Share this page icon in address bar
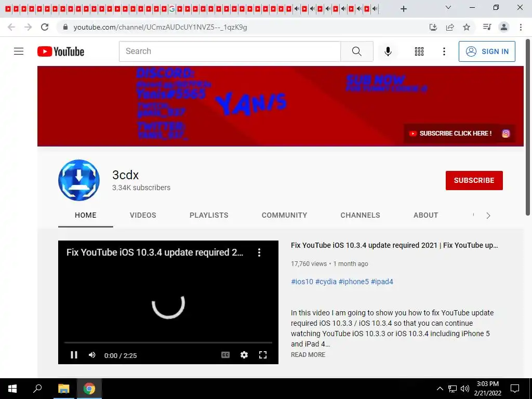This screenshot has width=532, height=399. (x=450, y=27)
